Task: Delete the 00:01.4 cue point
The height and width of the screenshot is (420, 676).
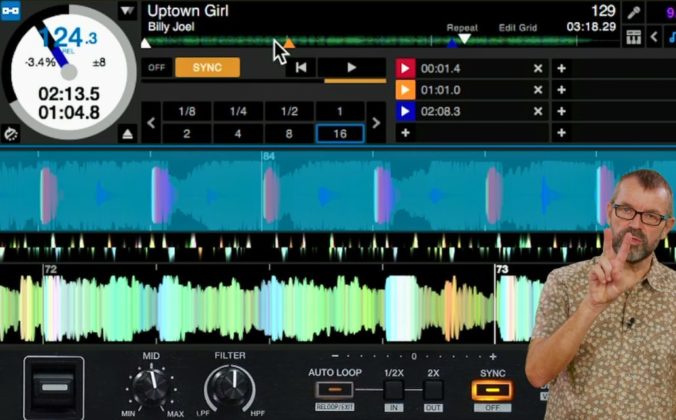Action: point(538,69)
